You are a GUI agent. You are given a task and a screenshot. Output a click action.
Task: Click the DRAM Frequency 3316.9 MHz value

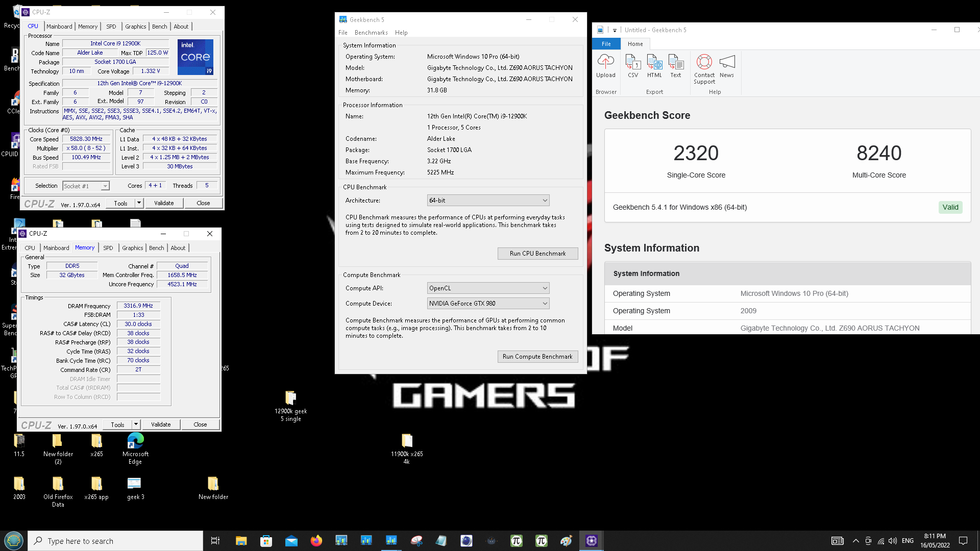[x=138, y=306]
